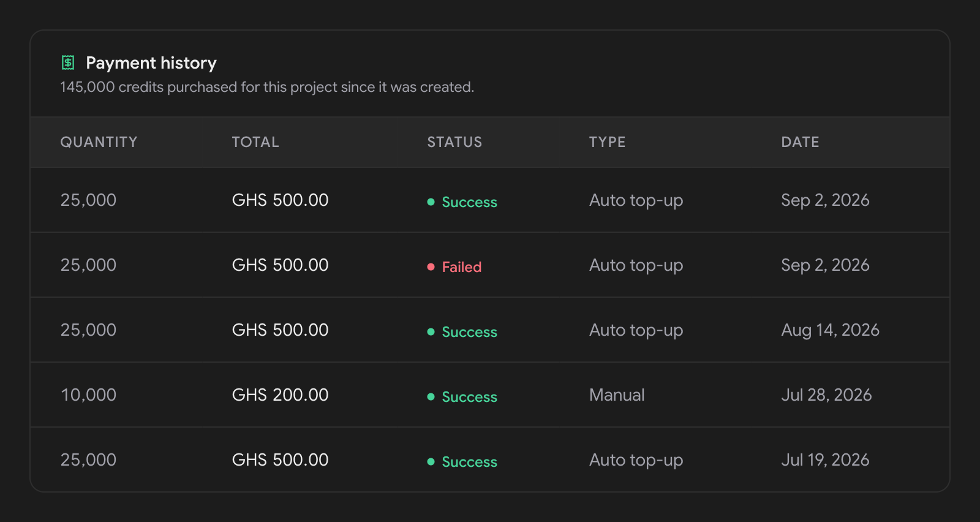The width and height of the screenshot is (980, 522).
Task: Click the Sep 2, 2026 date in the top row
Action: point(825,200)
